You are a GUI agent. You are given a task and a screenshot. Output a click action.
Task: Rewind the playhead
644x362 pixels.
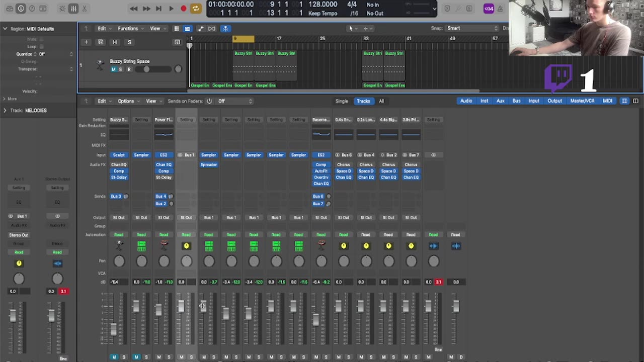pyautogui.click(x=133, y=9)
